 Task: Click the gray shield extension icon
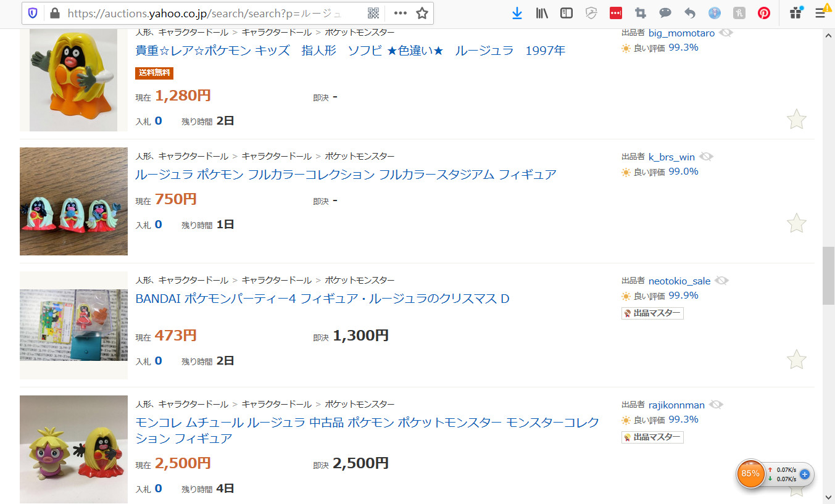(x=591, y=13)
